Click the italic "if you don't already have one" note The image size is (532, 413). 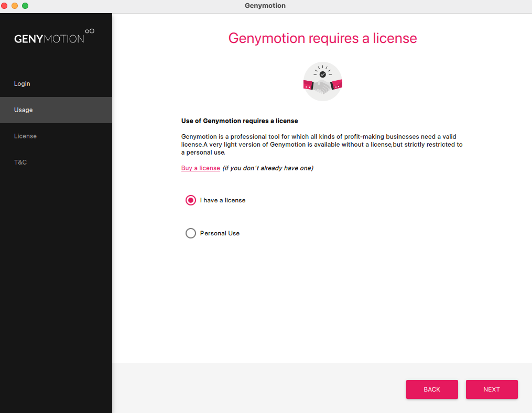268,168
